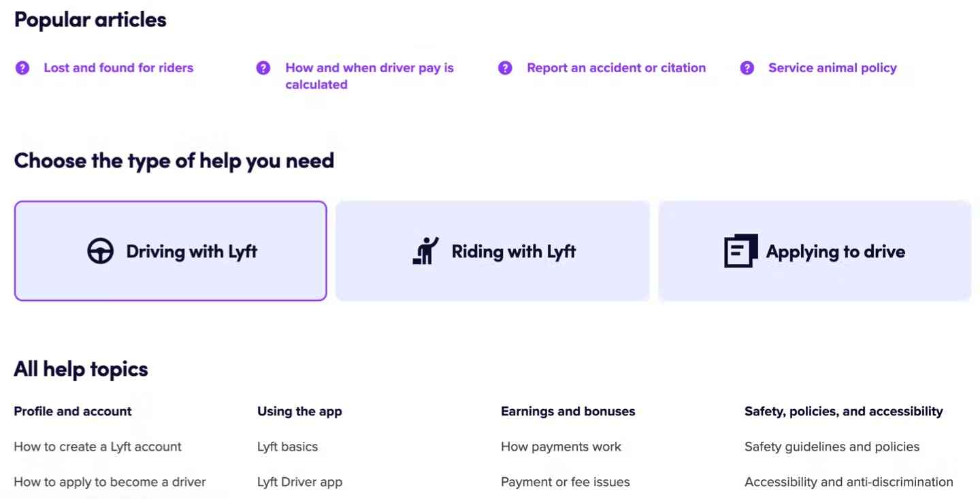Click the help icon next to driver pay article
Image resolution: width=980 pixels, height=499 pixels.
pos(263,67)
